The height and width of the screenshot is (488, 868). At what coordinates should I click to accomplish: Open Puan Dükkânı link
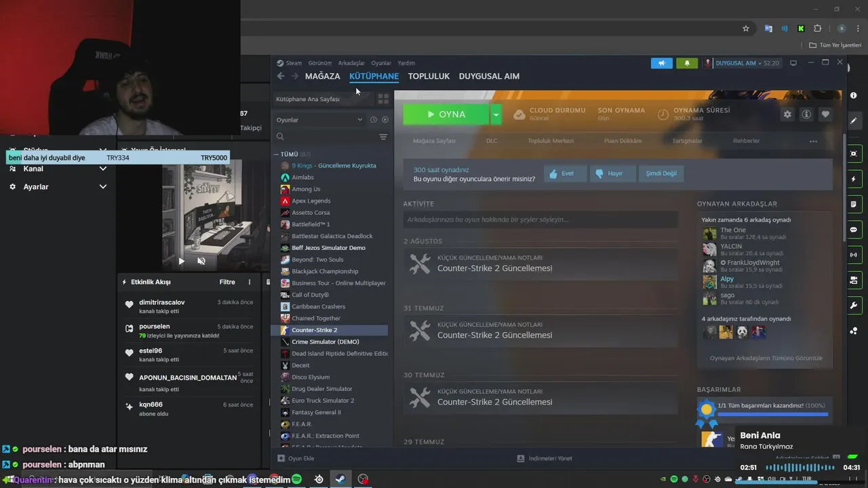[x=623, y=141]
